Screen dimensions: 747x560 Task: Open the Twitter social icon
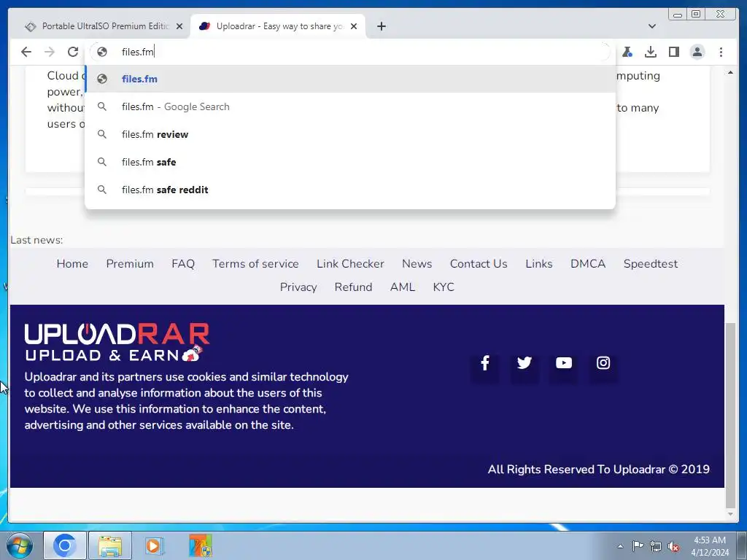(x=524, y=363)
